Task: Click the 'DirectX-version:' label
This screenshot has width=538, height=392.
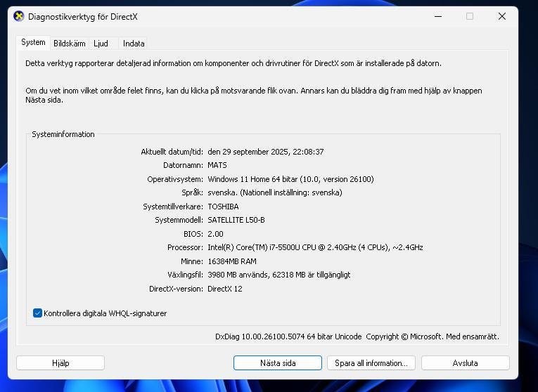Action: [x=176, y=289]
